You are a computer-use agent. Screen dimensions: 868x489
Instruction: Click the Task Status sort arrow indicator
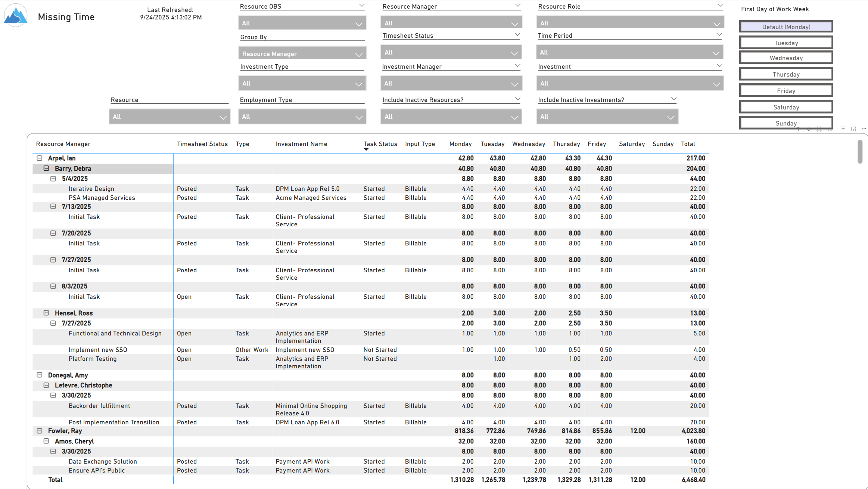point(366,149)
